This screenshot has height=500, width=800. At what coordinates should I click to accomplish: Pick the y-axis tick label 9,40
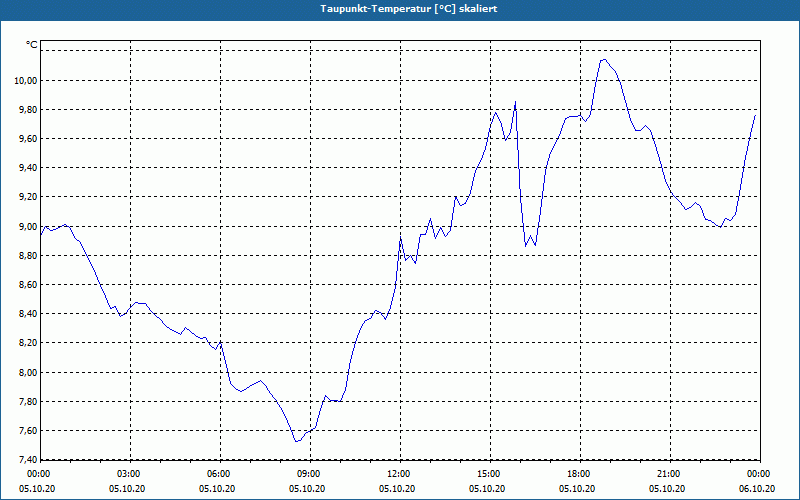pyautogui.click(x=28, y=168)
